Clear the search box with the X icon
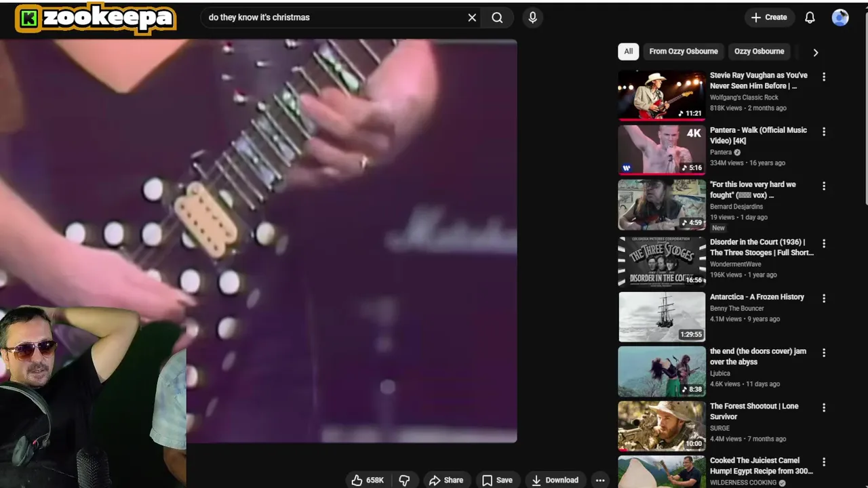The height and width of the screenshot is (488, 868). tap(472, 18)
